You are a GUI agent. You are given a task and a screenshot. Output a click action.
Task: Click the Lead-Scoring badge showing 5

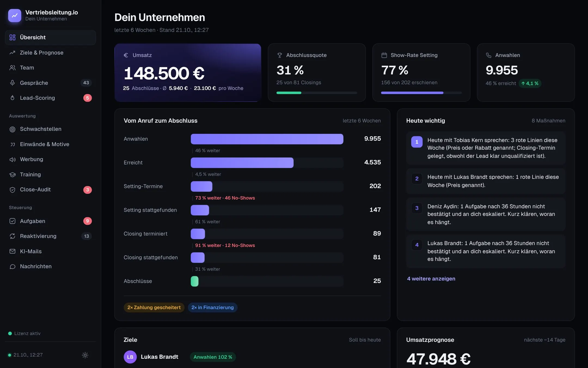[x=87, y=98]
